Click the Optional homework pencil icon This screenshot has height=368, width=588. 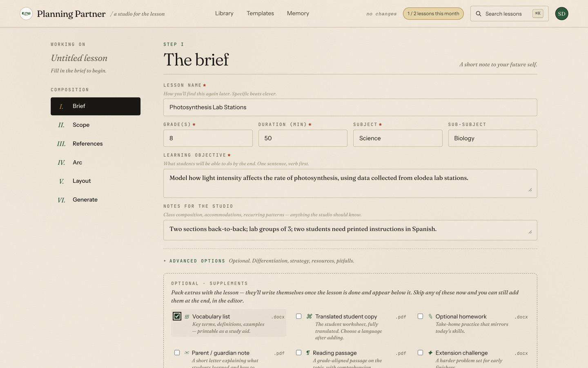(430, 316)
